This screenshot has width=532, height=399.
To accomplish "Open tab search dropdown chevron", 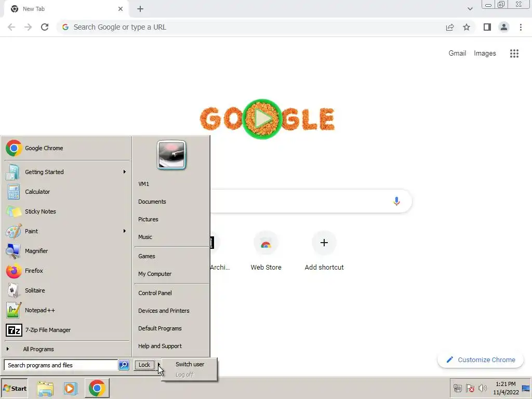I will (x=470, y=9).
